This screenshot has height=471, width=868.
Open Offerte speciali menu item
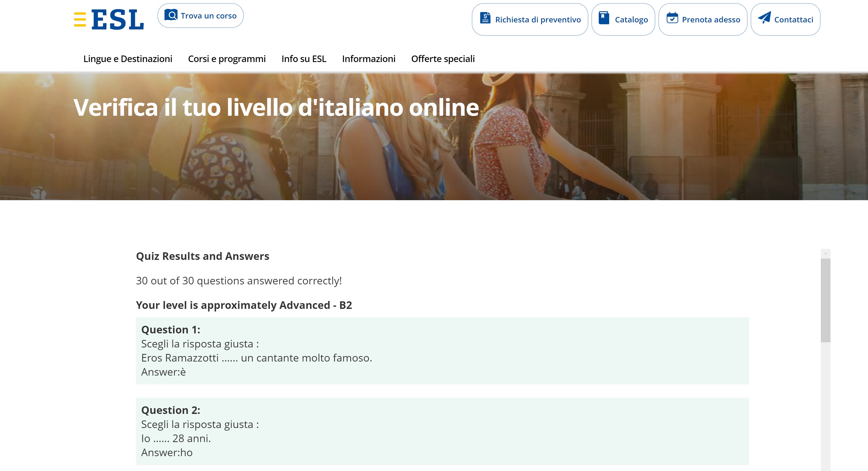coord(443,59)
